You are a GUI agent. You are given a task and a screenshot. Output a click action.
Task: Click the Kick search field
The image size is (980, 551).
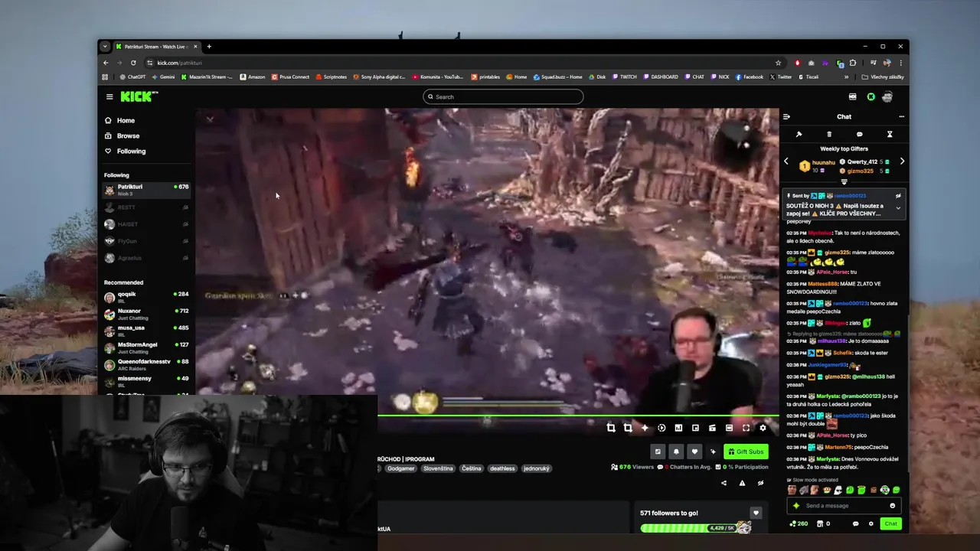pyautogui.click(x=503, y=96)
